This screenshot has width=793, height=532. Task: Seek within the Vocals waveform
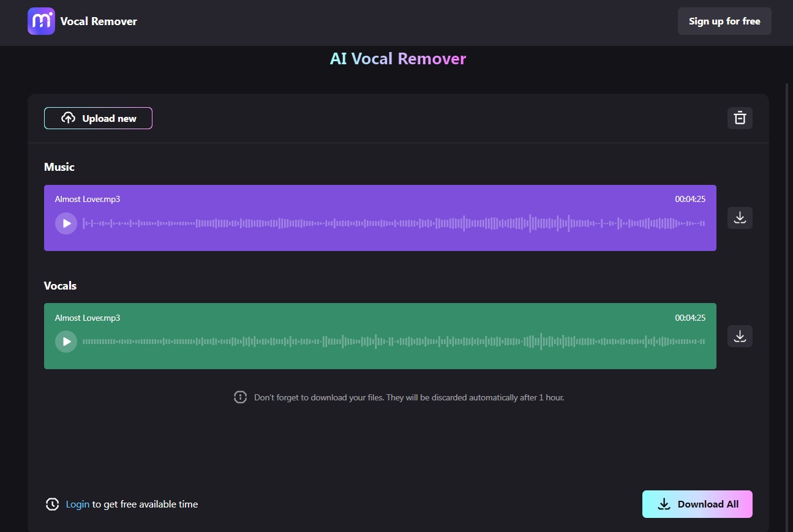pyautogui.click(x=394, y=342)
